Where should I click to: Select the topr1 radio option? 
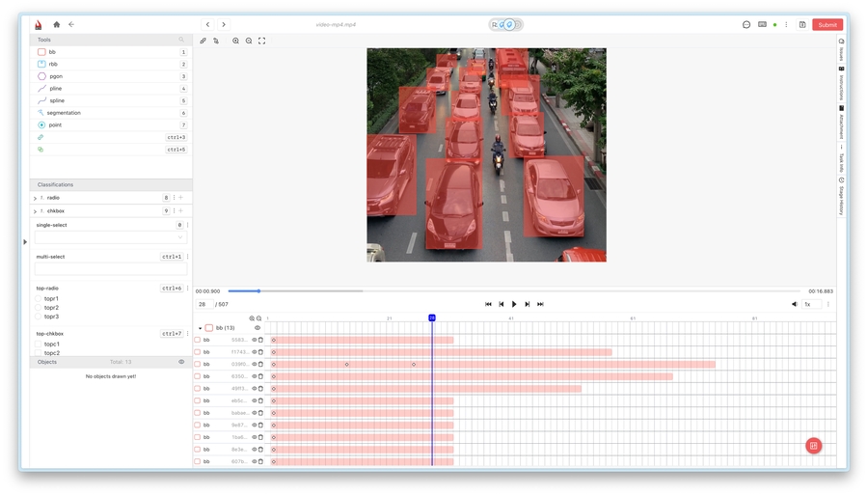[39, 299]
